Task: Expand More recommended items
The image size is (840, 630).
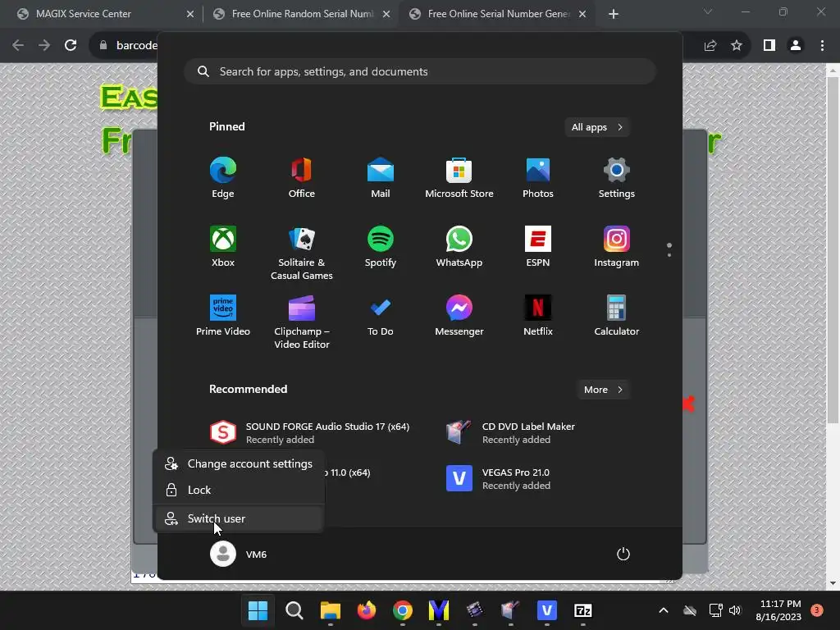Action: tap(603, 390)
